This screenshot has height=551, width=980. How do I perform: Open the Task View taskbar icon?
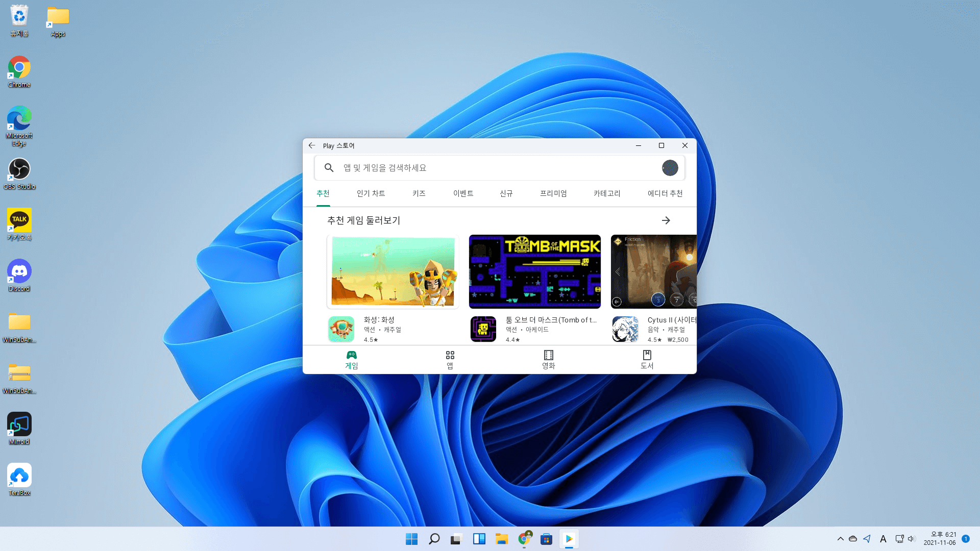456,539
